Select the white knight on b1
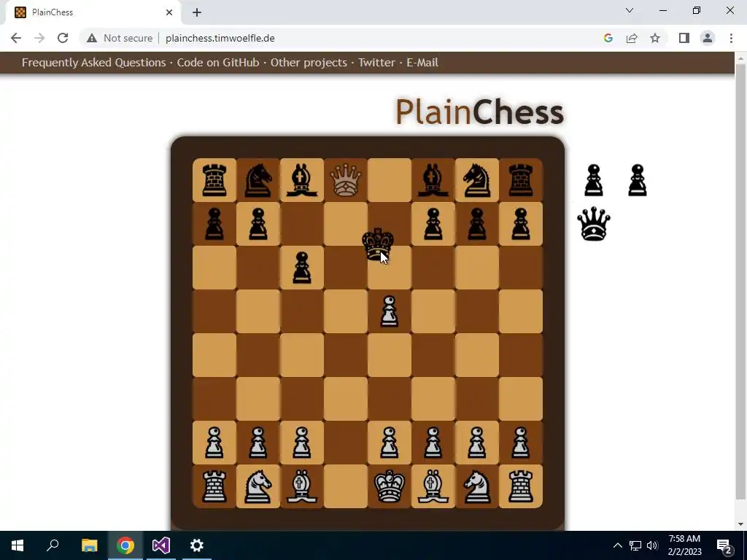The height and width of the screenshot is (560, 747). point(258,486)
